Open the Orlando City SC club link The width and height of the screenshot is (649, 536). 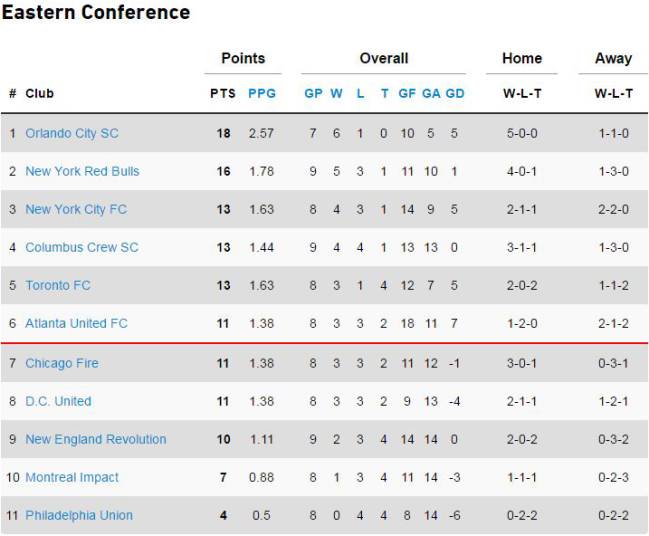(x=72, y=134)
